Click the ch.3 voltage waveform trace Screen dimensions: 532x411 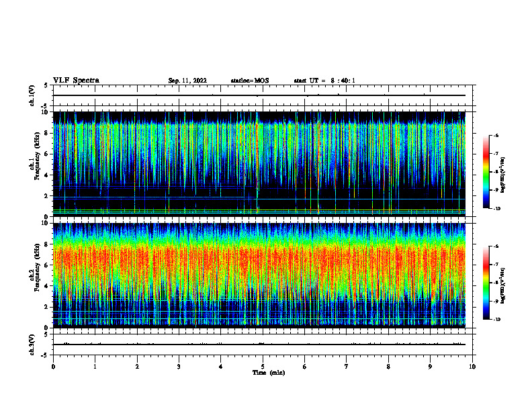[259, 345]
